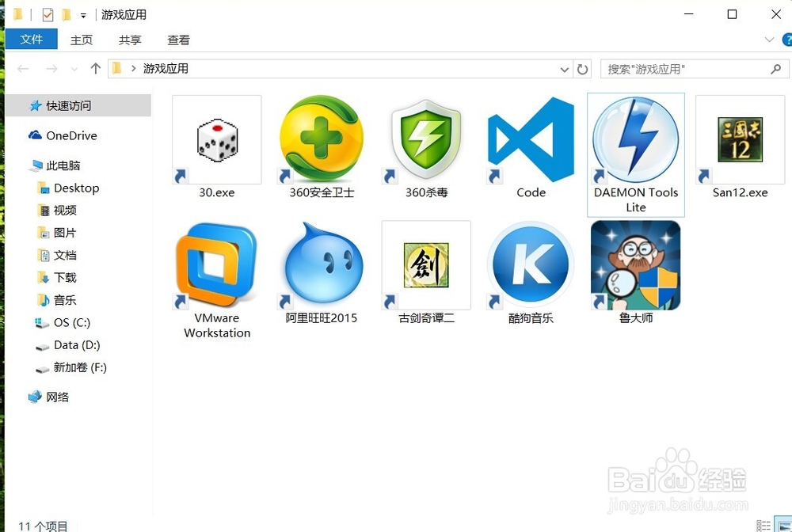The width and height of the screenshot is (792, 532).
Task: Expand the ribbon with the chevron
Action: click(769, 40)
